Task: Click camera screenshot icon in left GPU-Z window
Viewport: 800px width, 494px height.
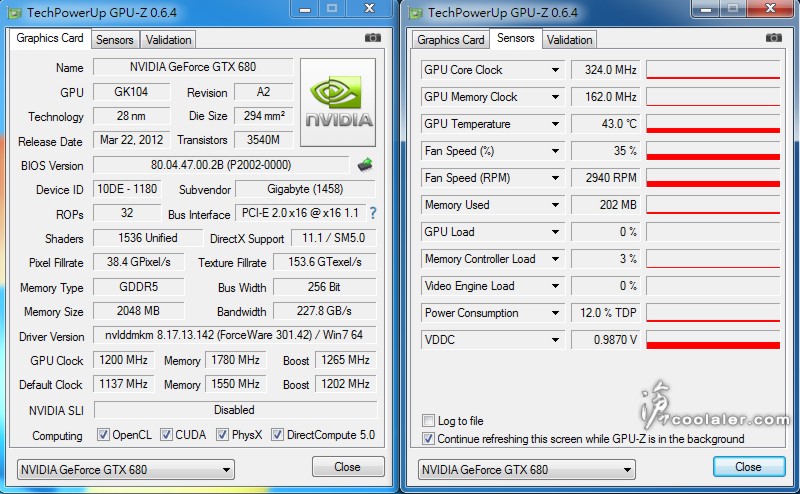Action: (373, 38)
